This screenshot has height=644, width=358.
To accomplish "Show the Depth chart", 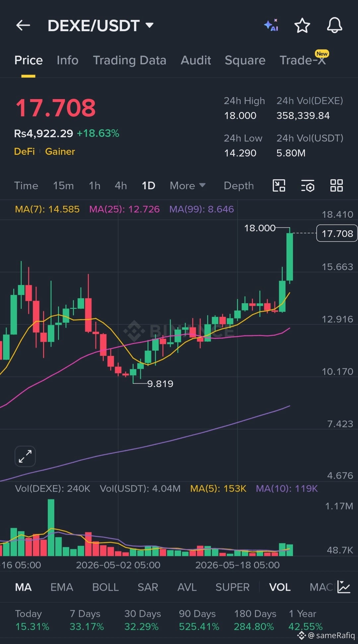I will click(239, 186).
